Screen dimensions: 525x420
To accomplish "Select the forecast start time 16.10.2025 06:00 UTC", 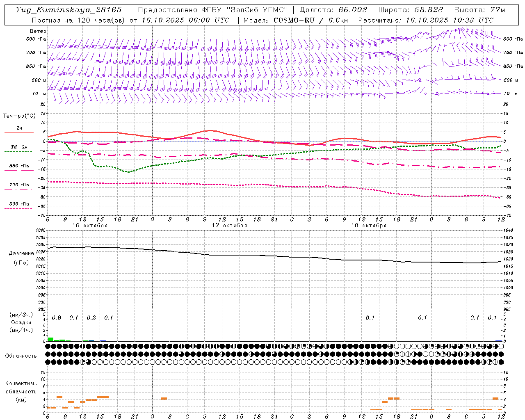I will [185, 20].
